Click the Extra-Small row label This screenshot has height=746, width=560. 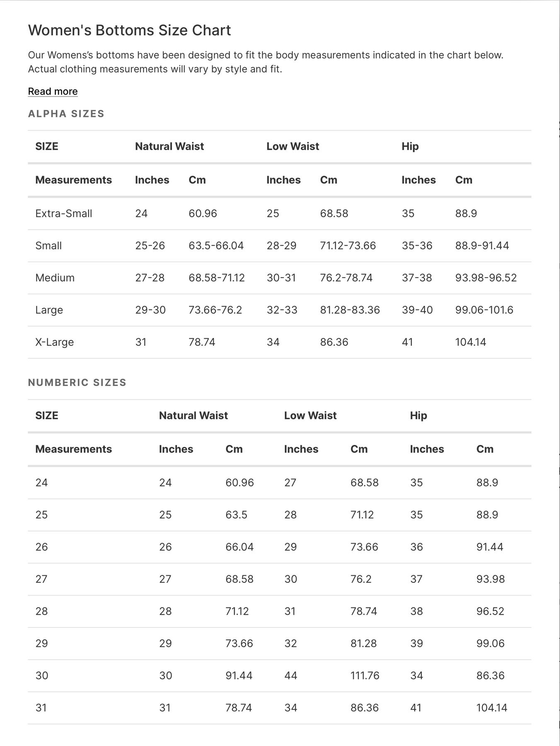(64, 213)
